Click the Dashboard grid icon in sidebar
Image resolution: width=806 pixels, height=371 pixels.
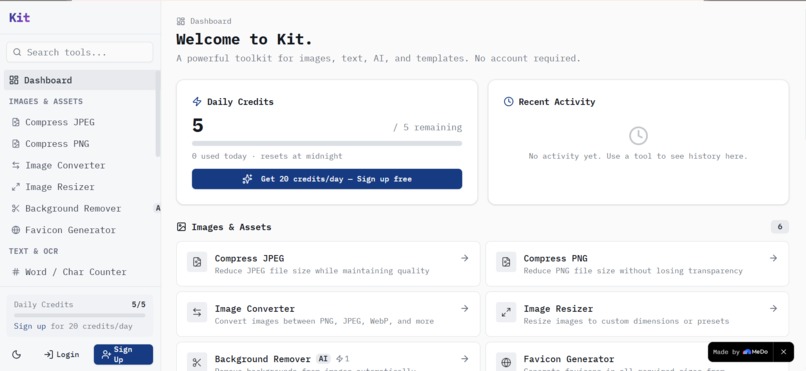click(14, 80)
